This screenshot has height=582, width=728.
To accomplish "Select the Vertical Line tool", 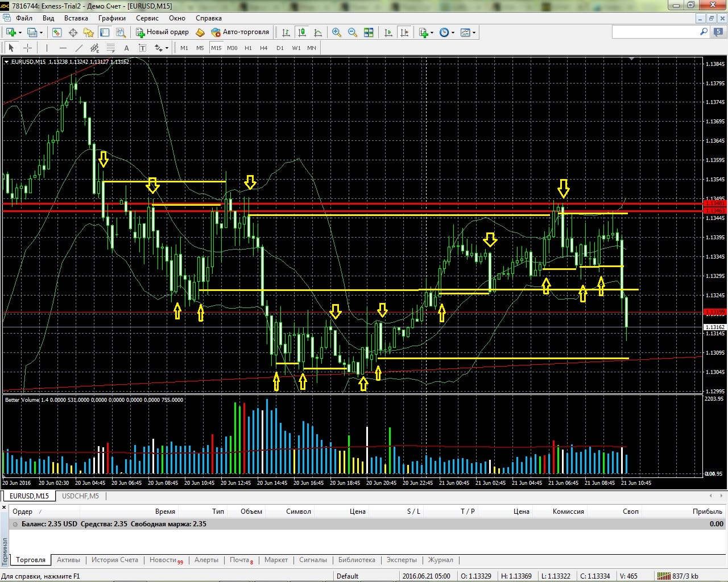I will tap(47, 48).
